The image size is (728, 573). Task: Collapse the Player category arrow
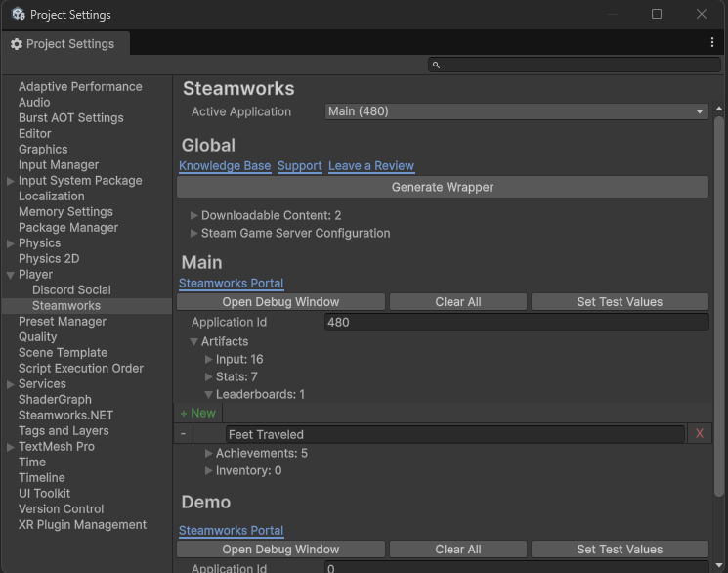click(x=10, y=275)
